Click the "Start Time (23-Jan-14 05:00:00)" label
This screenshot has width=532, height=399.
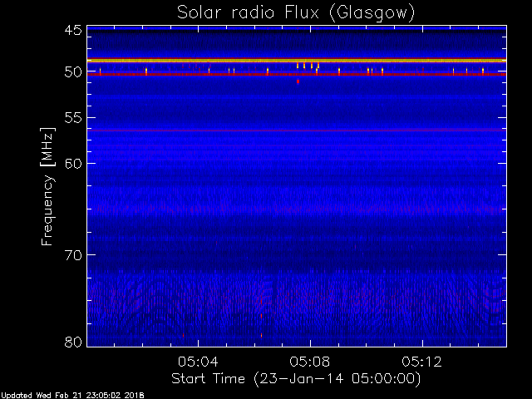[x=296, y=379]
